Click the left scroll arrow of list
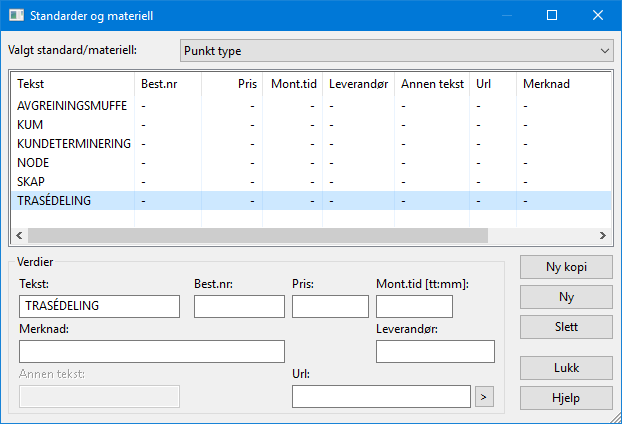The image size is (622, 424). tap(19, 235)
